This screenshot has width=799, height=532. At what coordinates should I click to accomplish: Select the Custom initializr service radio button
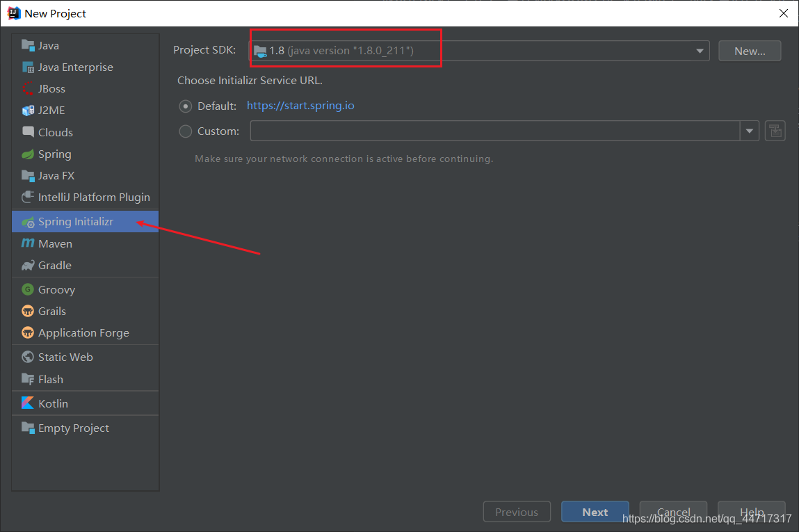pyautogui.click(x=185, y=130)
